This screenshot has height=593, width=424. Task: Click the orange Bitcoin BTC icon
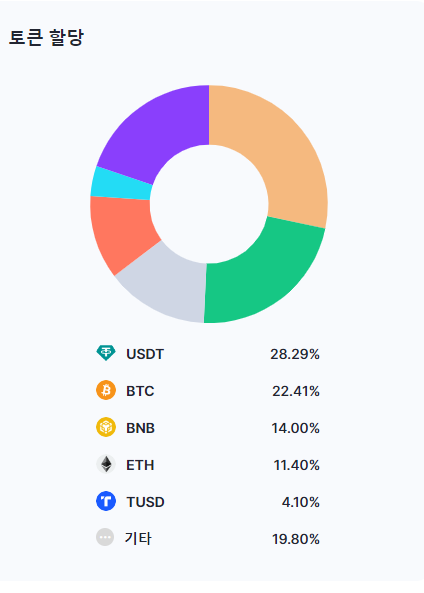(106, 390)
